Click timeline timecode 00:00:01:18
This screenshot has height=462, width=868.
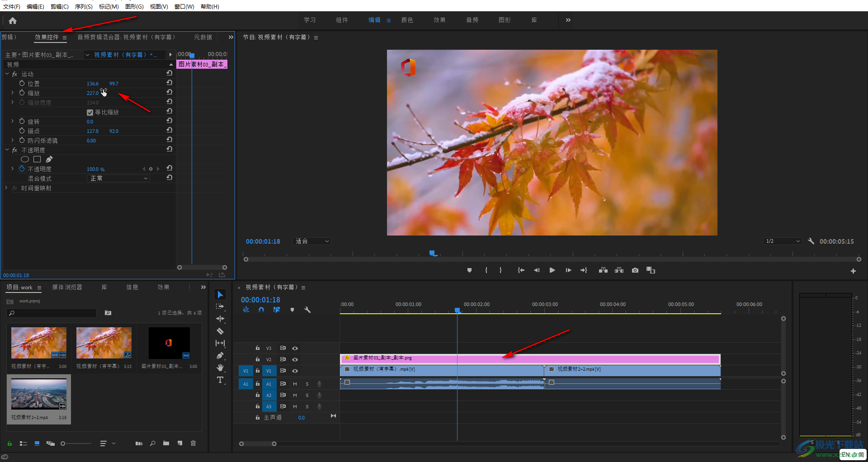tap(260, 300)
